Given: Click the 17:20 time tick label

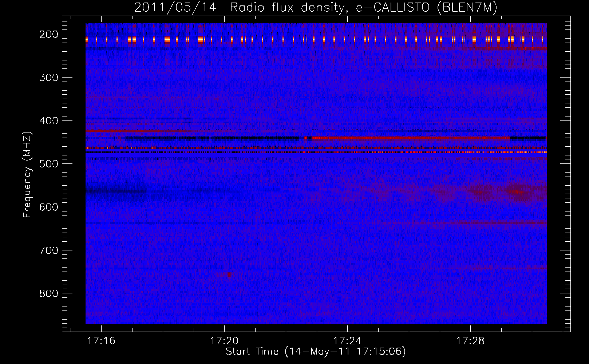Looking at the screenshot, I should click(x=225, y=341).
